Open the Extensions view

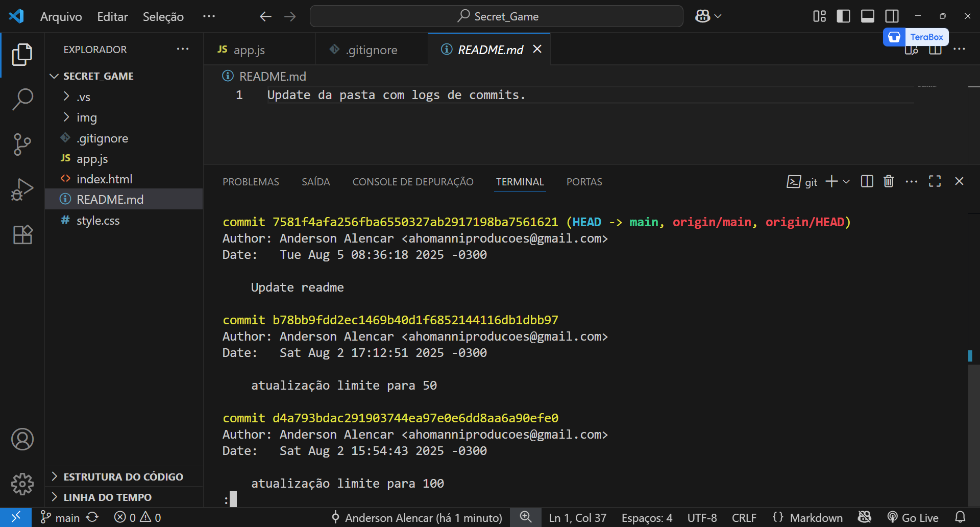coord(22,234)
